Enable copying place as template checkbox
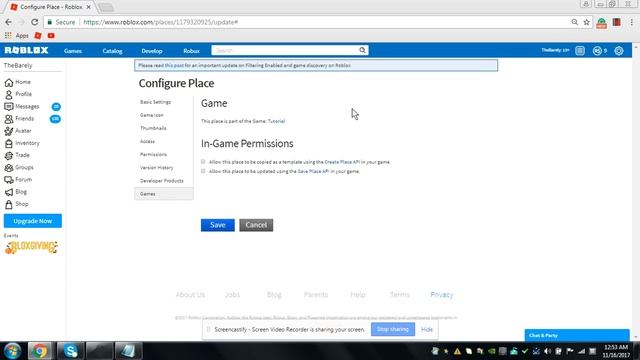The width and height of the screenshot is (640, 360). coord(203,162)
